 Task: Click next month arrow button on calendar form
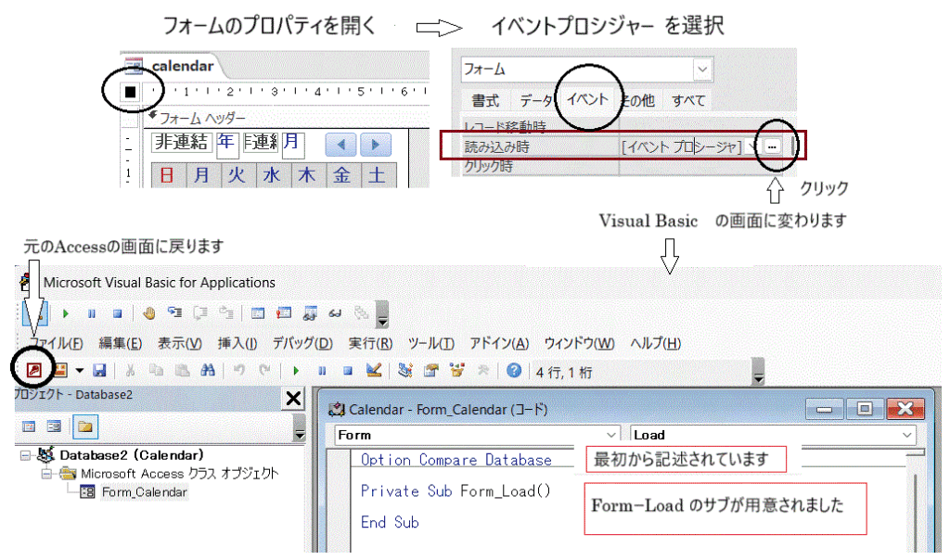376,145
